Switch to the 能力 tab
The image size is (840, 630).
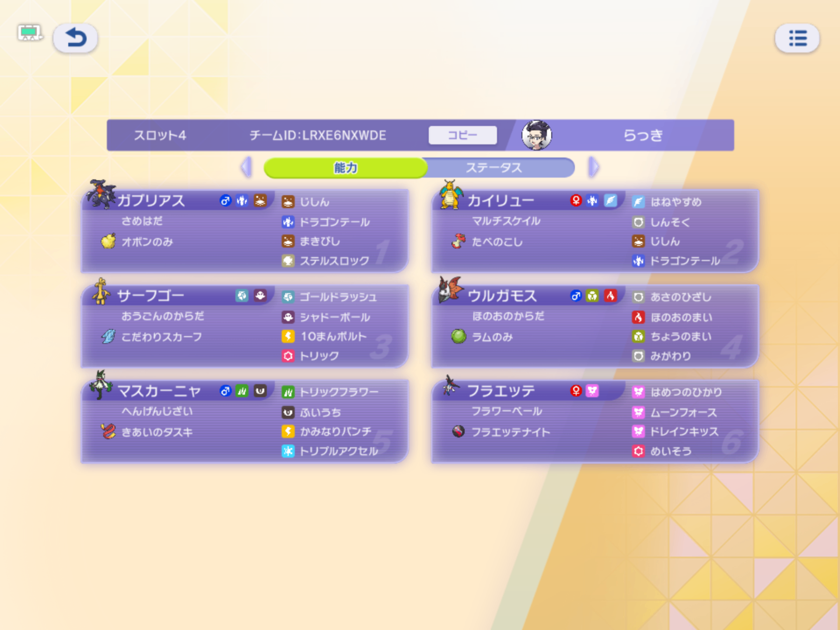click(x=345, y=168)
